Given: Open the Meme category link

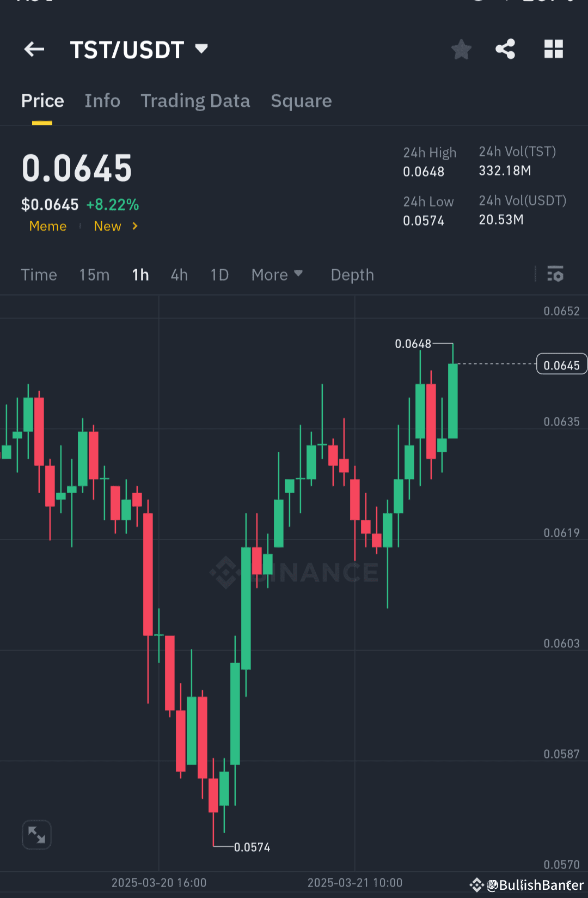Looking at the screenshot, I should [48, 226].
